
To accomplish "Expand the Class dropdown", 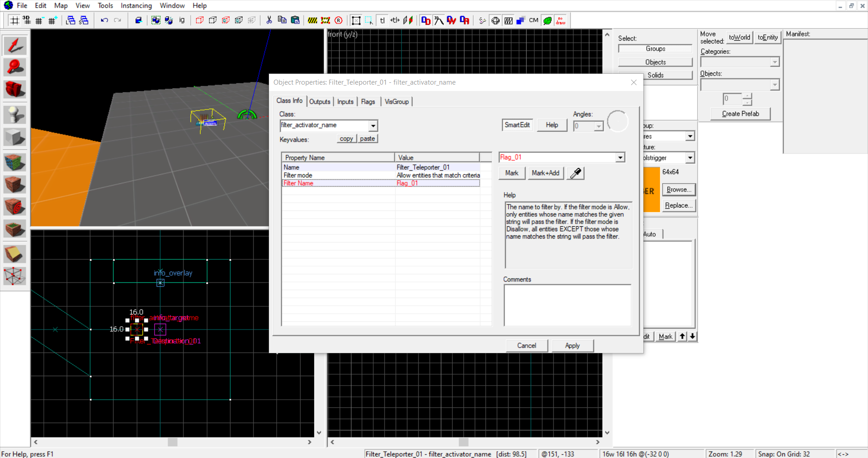I will point(373,125).
